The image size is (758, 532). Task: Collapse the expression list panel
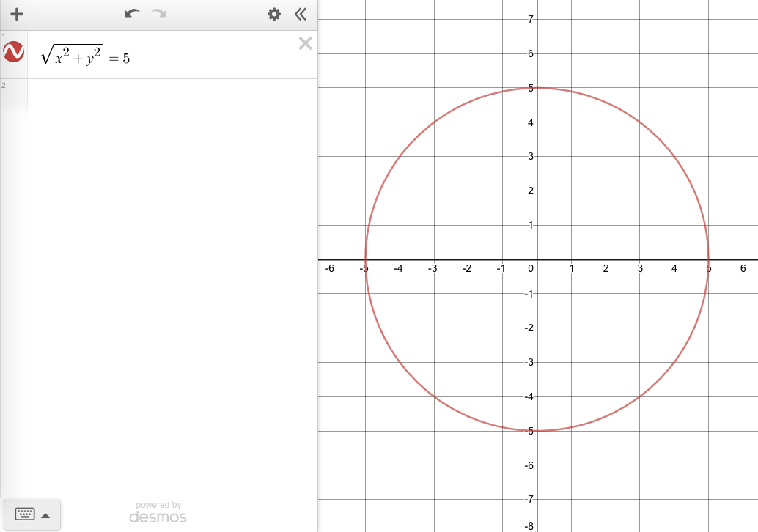point(300,15)
